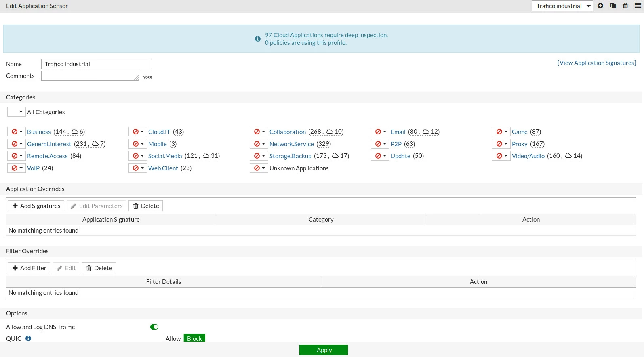Open the Cloud.IT category link
The image size is (644, 357).
[159, 132]
